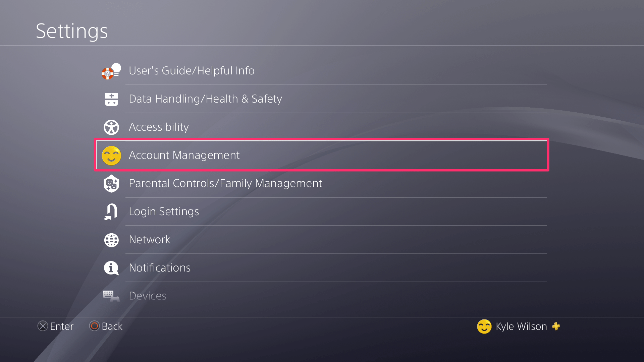Click the Account Management smiley avatar icon
644x362 pixels.
click(111, 156)
